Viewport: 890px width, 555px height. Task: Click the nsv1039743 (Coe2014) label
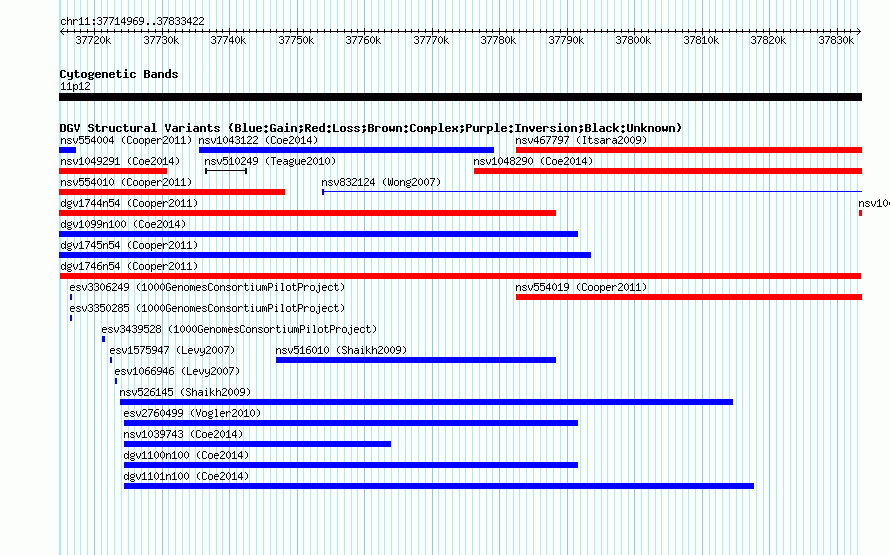[x=183, y=434]
